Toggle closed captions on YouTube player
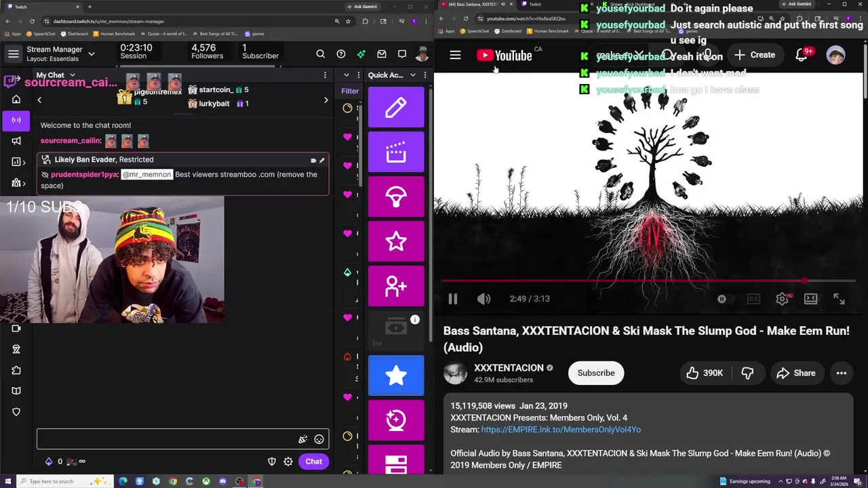 [x=753, y=299]
